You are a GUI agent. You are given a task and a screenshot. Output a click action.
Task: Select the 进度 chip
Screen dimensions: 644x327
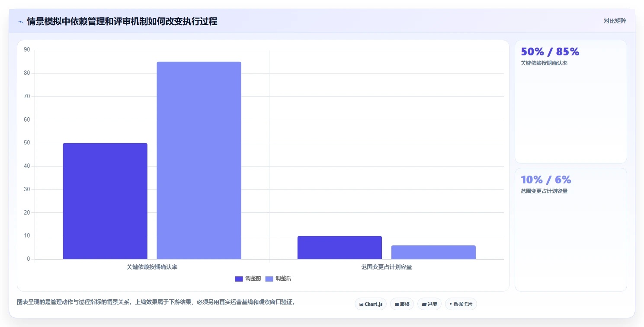[x=429, y=304]
